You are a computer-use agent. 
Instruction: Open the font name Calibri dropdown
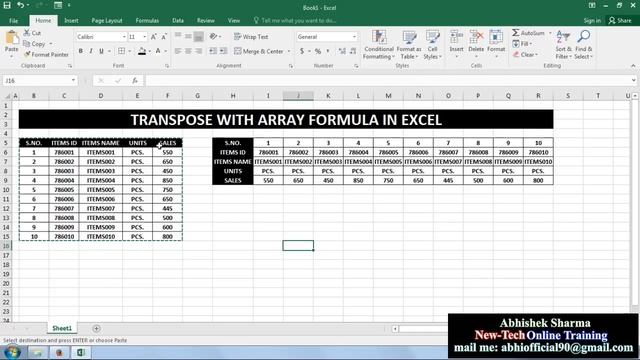click(124, 37)
